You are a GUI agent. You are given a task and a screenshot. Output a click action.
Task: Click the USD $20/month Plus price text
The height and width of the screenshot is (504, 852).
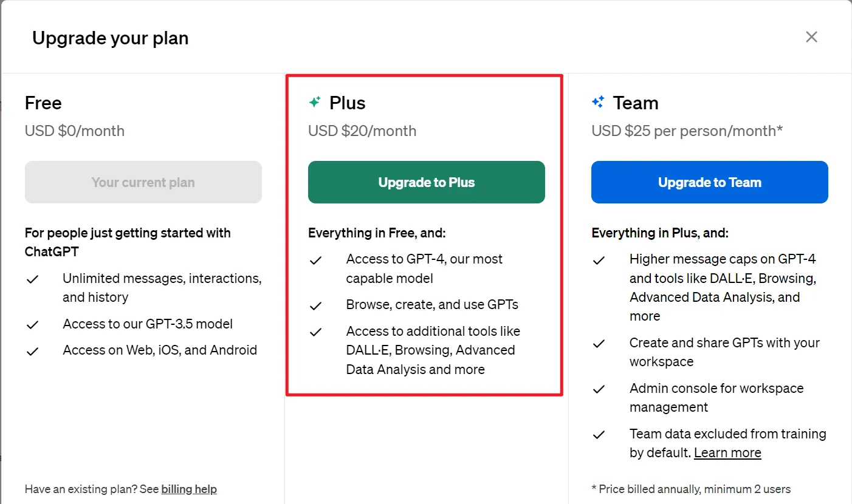(362, 131)
